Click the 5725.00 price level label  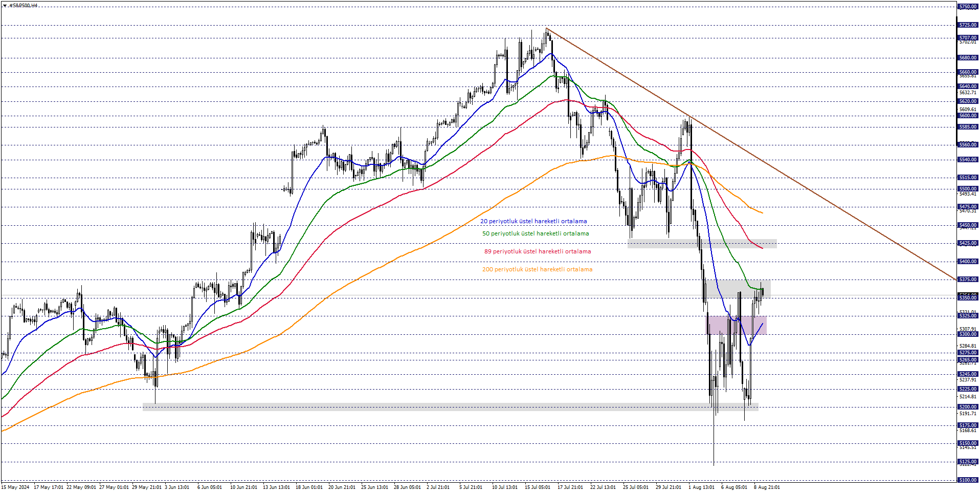coord(968,25)
